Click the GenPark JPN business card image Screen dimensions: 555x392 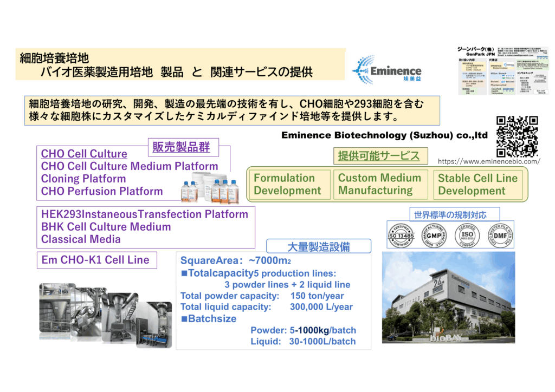[x=502, y=70]
